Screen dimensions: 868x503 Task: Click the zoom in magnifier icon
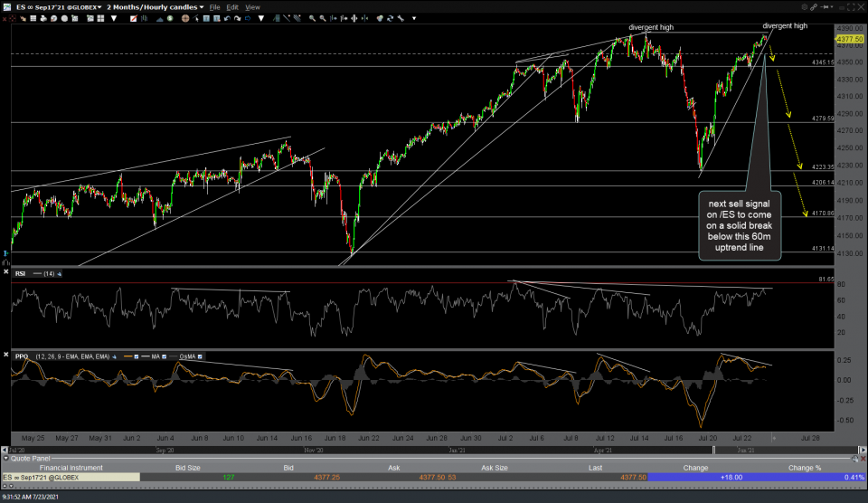coord(312,18)
